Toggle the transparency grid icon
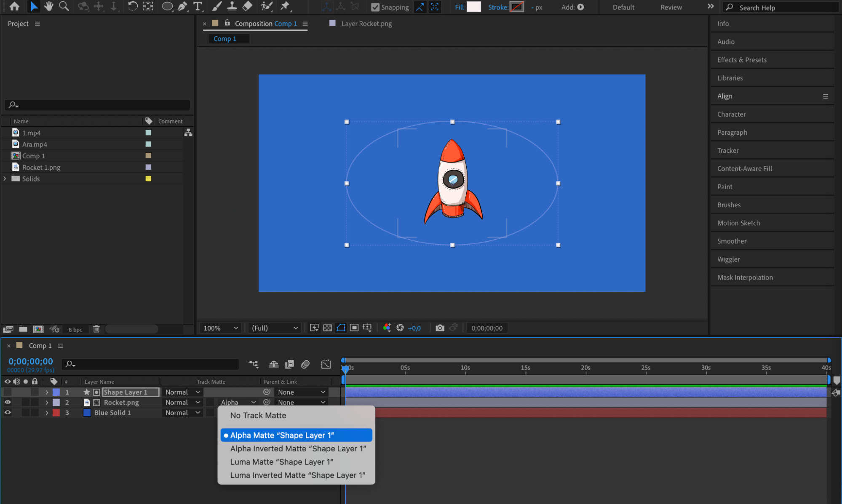 pos(327,328)
